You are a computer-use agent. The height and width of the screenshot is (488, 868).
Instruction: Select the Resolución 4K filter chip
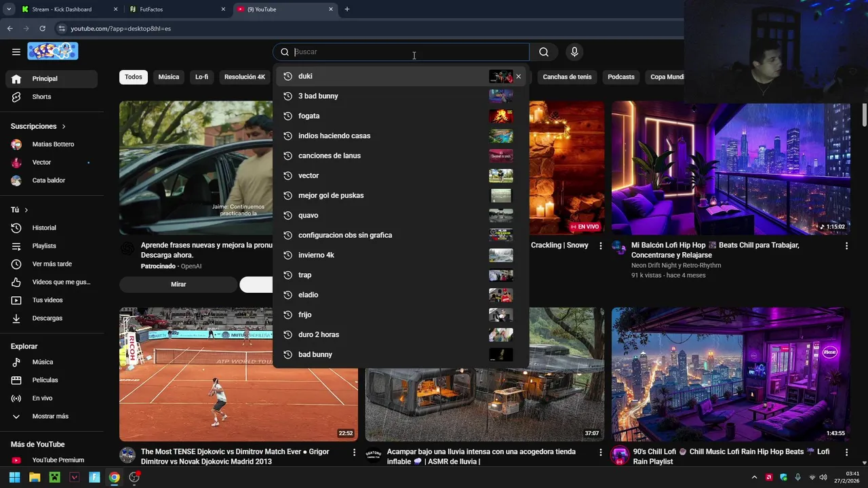[245, 77]
